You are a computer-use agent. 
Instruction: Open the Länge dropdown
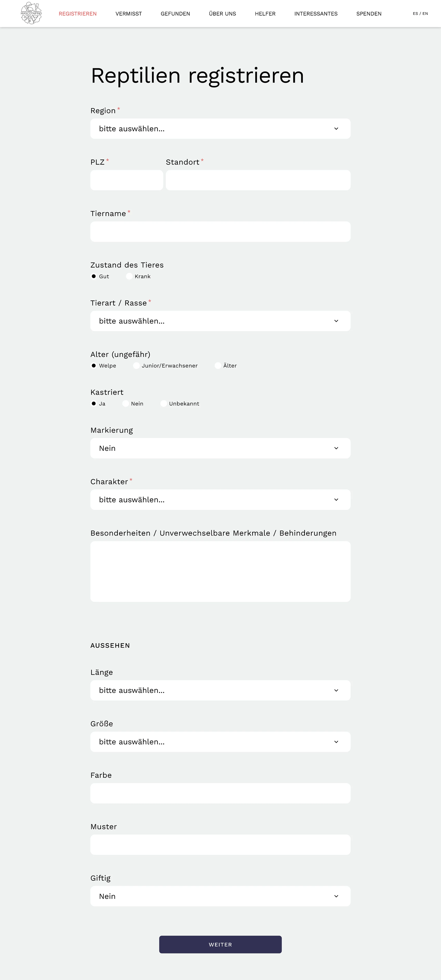(220, 690)
